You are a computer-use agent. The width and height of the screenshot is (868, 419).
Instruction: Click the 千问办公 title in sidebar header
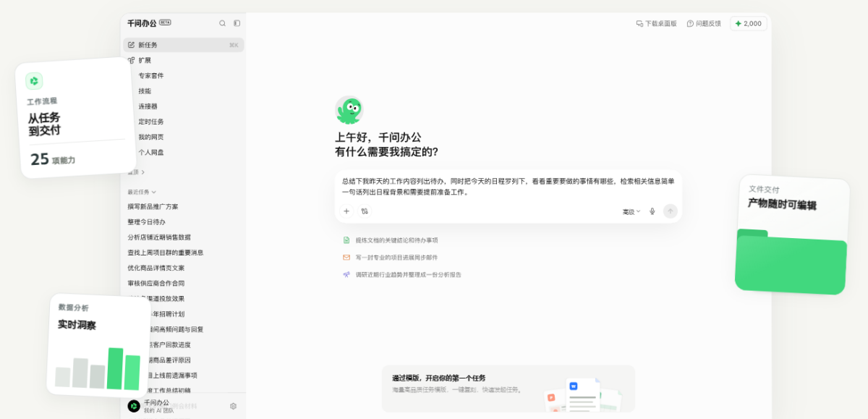pyautogui.click(x=142, y=23)
